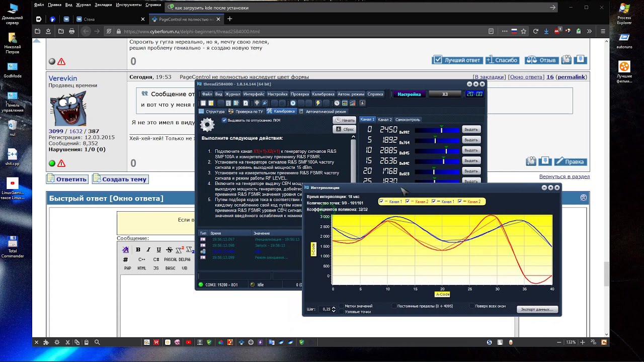Click the clock gauge toolbar icon
Screen dimensions: 644x362
click(337, 103)
